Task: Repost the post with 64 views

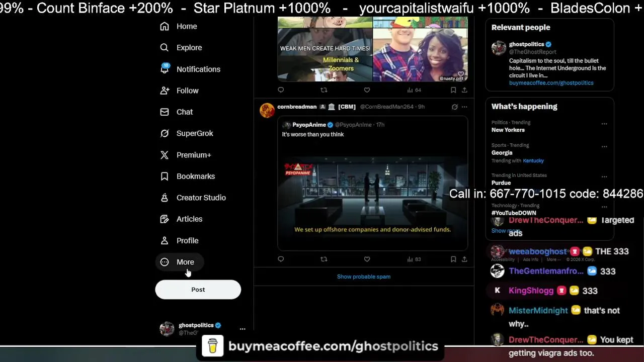Action: [324, 90]
